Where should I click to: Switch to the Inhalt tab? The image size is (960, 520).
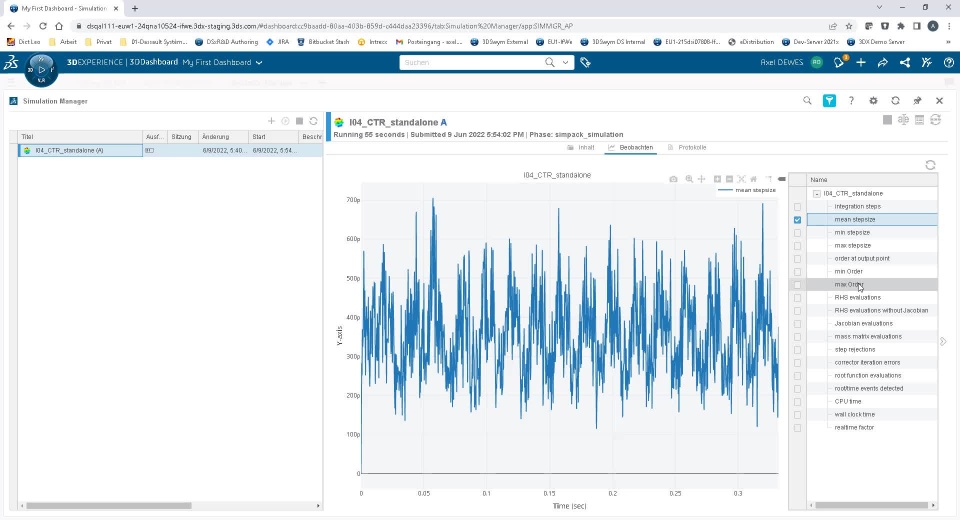tap(581, 148)
